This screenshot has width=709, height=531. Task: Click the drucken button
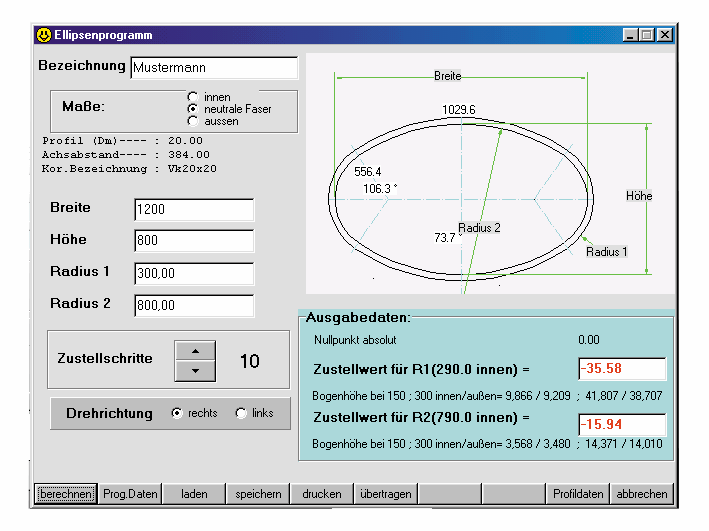322,493
